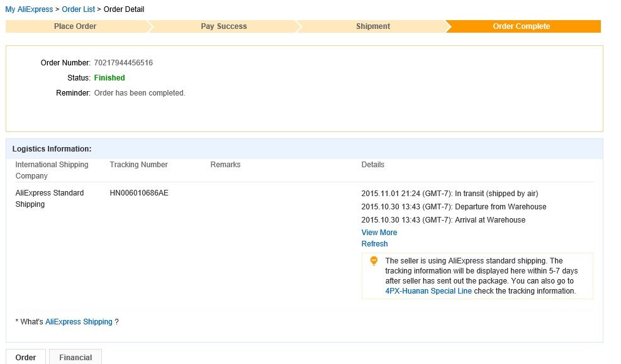Open the AliExpress Shipping help link
This screenshot has height=364, width=621.
pyautogui.click(x=79, y=322)
